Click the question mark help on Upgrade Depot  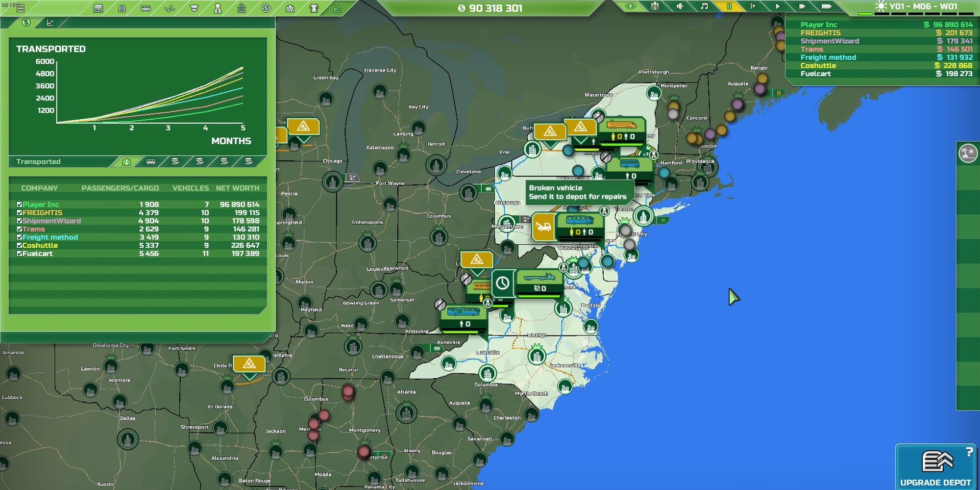969,452
